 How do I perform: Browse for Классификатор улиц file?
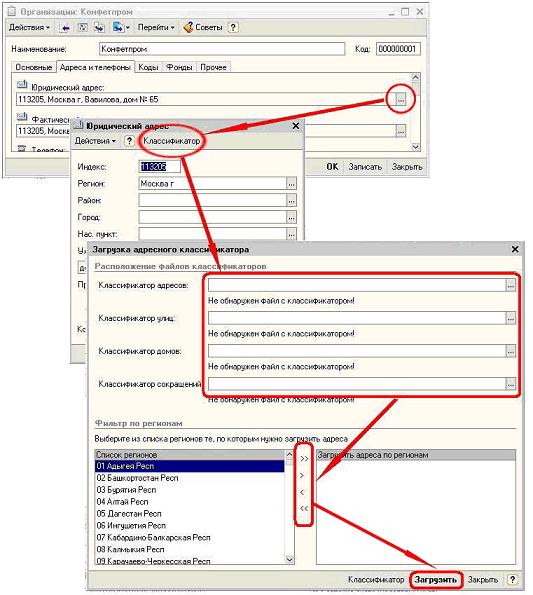[x=511, y=318]
